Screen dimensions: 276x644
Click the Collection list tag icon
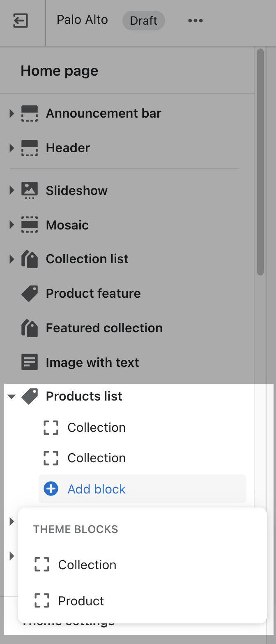30,259
